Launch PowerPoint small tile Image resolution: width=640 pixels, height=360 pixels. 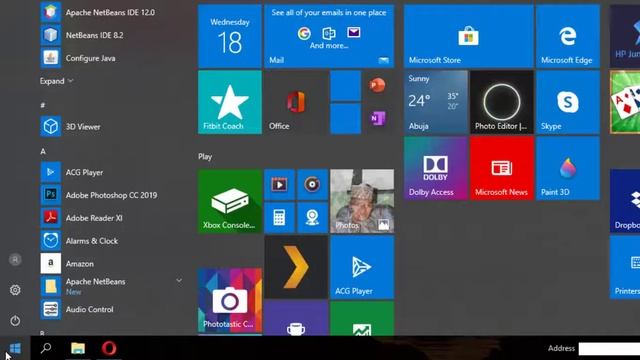pos(378,86)
